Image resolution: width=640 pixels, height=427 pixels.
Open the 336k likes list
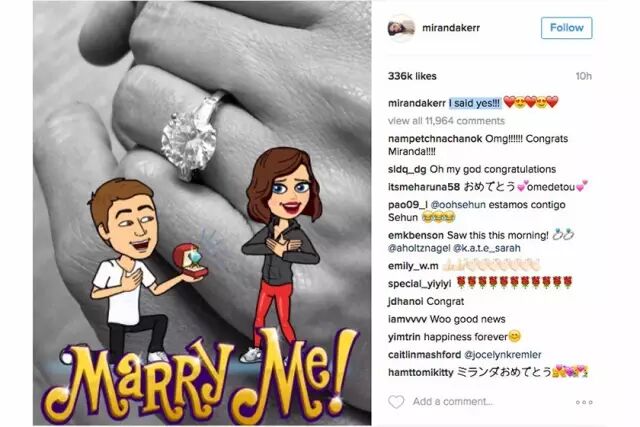click(x=412, y=76)
